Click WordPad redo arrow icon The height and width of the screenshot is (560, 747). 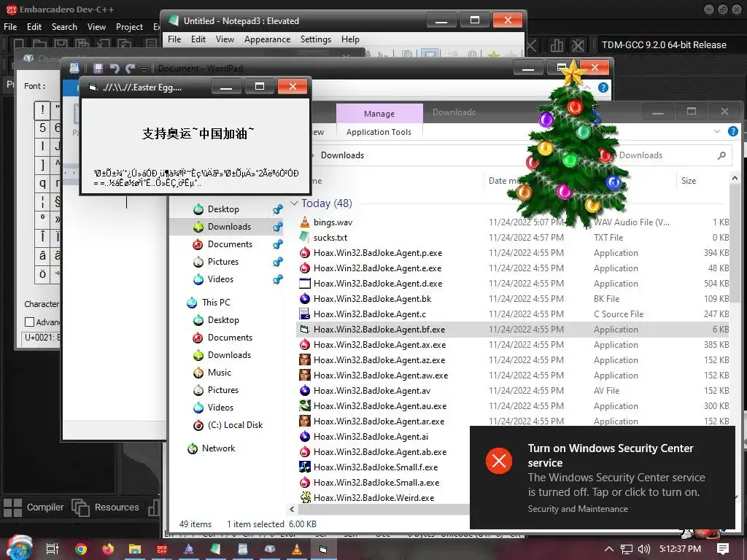pyautogui.click(x=130, y=69)
